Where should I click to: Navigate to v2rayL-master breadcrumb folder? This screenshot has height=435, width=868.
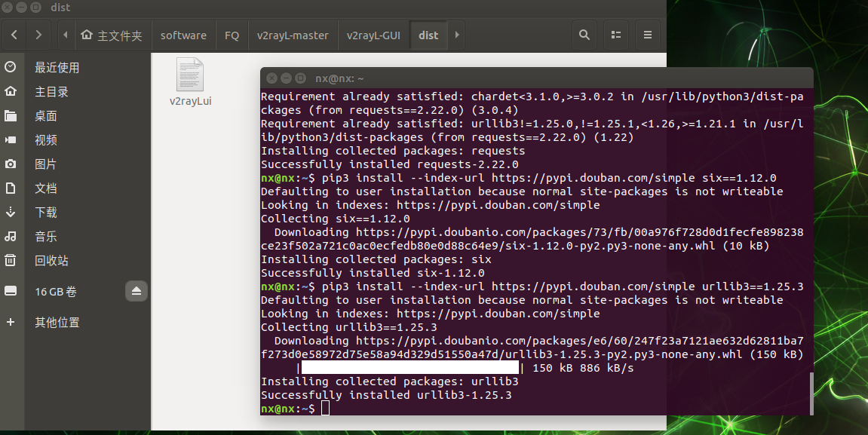[x=293, y=35]
